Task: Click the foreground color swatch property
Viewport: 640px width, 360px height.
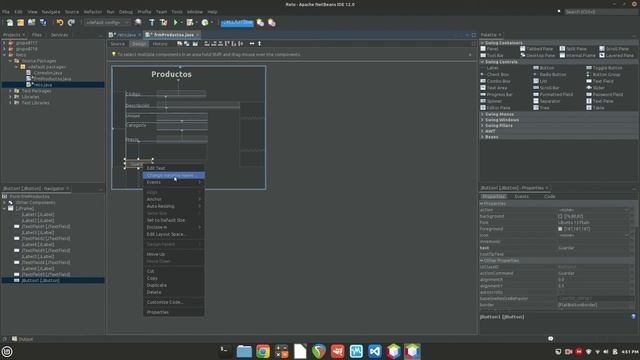Action: (560, 229)
